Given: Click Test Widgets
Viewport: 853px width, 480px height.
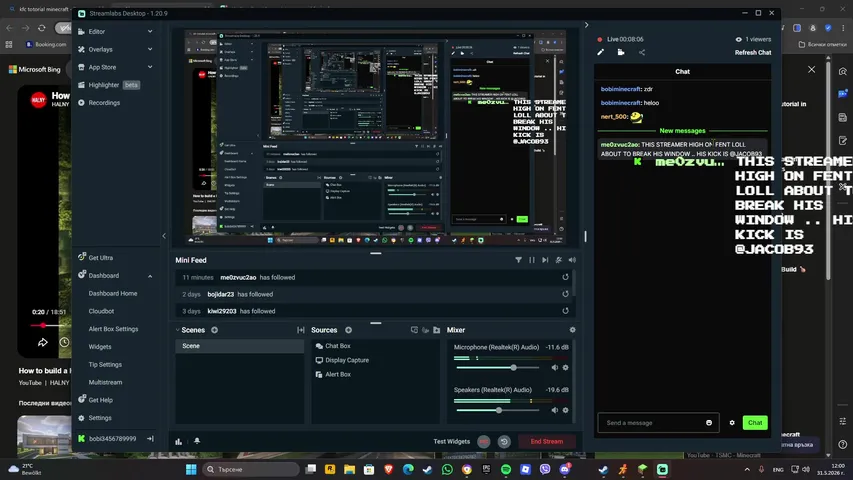Looking at the screenshot, I should (x=452, y=441).
